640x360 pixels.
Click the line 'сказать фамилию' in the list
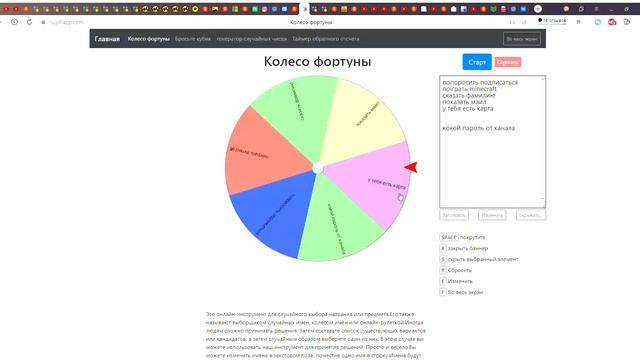click(x=469, y=96)
